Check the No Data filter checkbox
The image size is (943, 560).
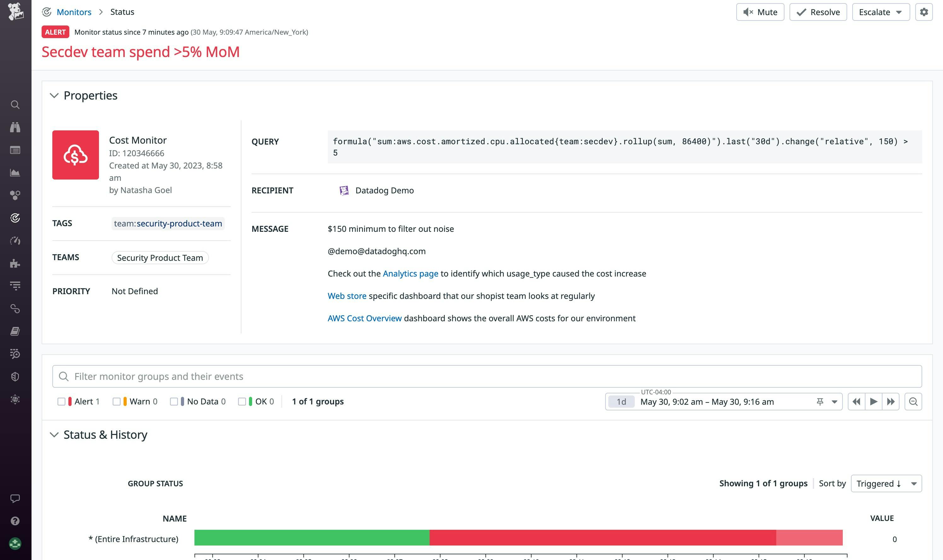coord(174,402)
